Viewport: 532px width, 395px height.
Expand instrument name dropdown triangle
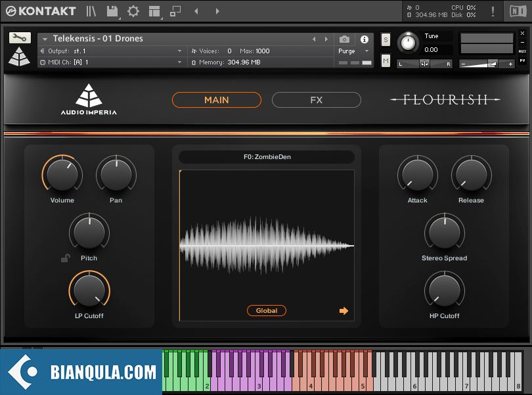click(x=45, y=39)
